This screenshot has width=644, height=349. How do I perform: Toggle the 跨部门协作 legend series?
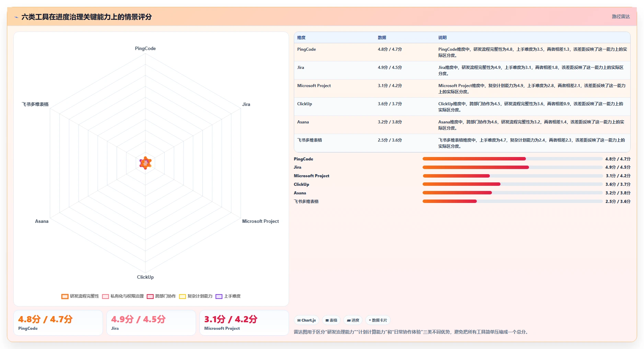(161, 296)
